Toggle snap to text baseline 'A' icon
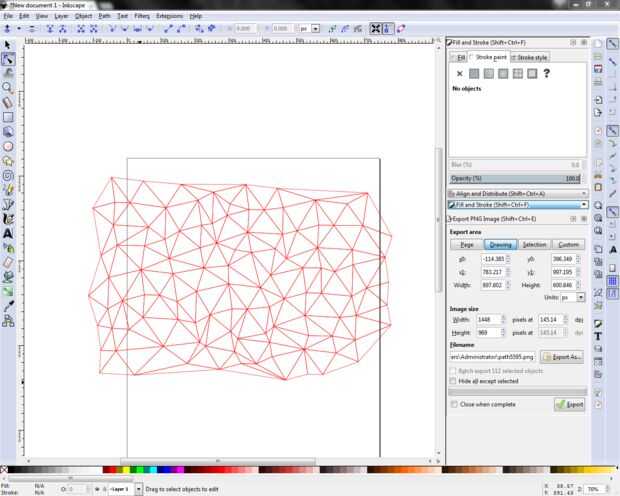Viewport: 620px width, 496px height. 612,250
